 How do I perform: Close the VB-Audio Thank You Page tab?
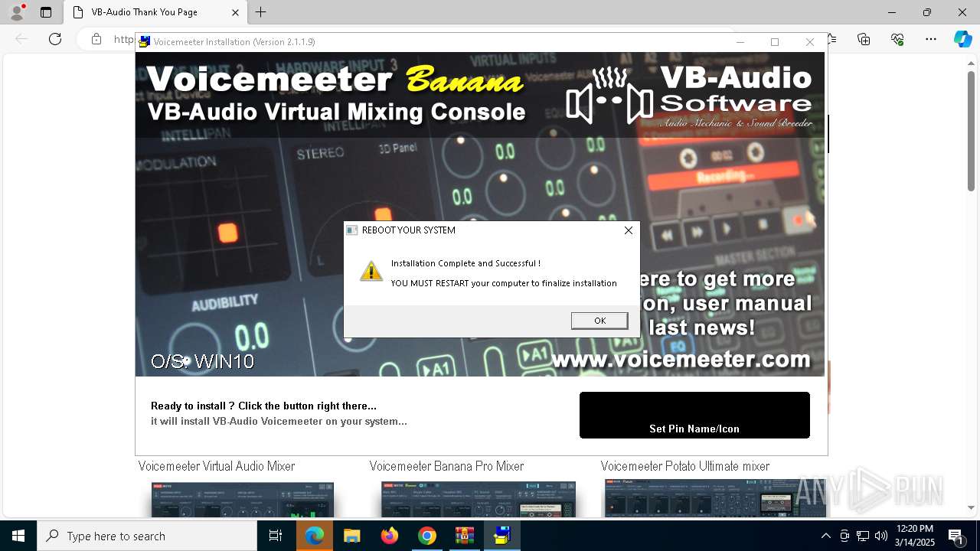coord(235,12)
